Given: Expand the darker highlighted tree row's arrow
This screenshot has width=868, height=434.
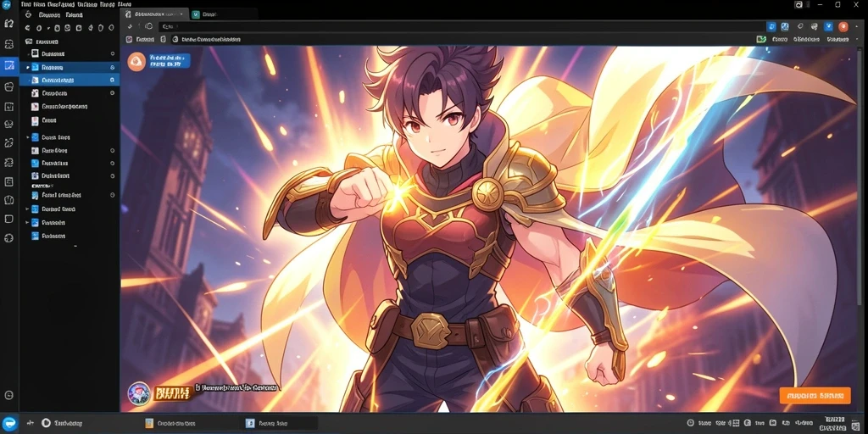Looking at the screenshot, I should (x=28, y=67).
